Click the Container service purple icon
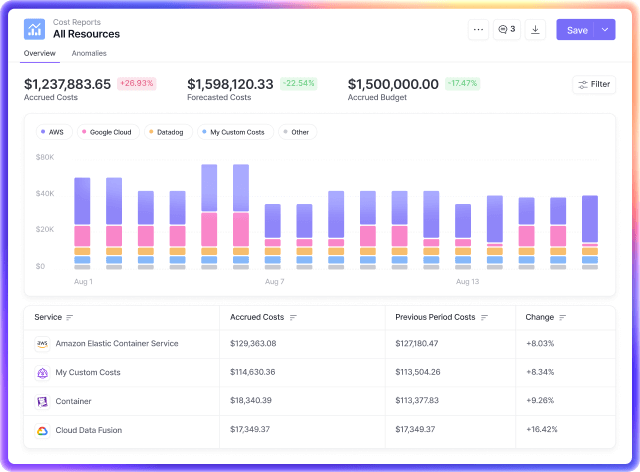This screenshot has height=472, width=640. point(42,401)
